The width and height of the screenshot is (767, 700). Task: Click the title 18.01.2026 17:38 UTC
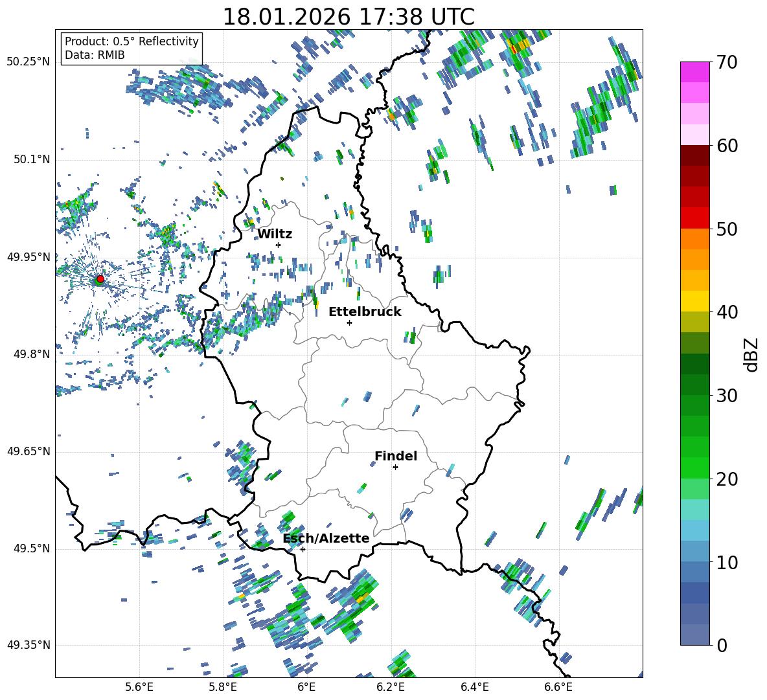pos(349,17)
